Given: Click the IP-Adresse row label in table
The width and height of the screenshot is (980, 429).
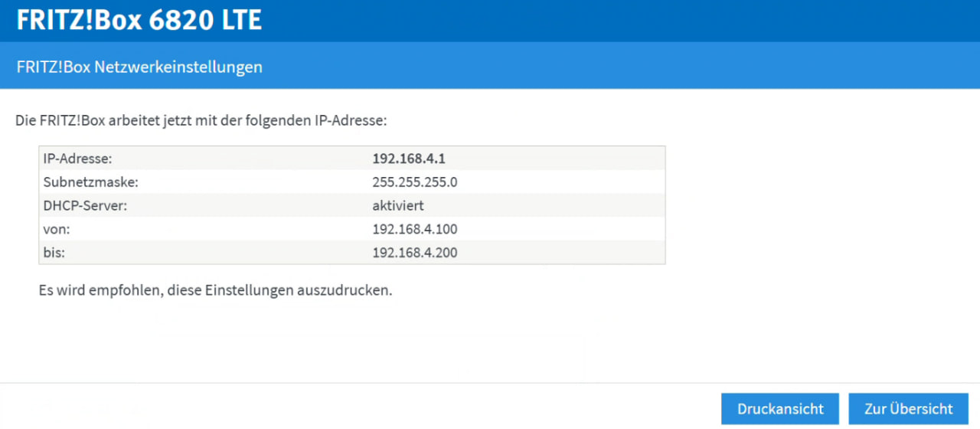Looking at the screenshot, I should 79,159.
